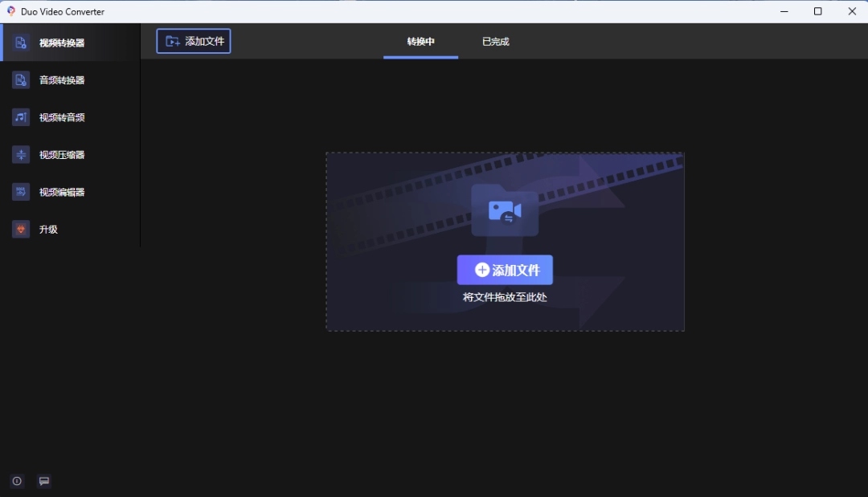Click the feedback chat bubble icon
Viewport: 868px width, 497px height.
coord(44,481)
